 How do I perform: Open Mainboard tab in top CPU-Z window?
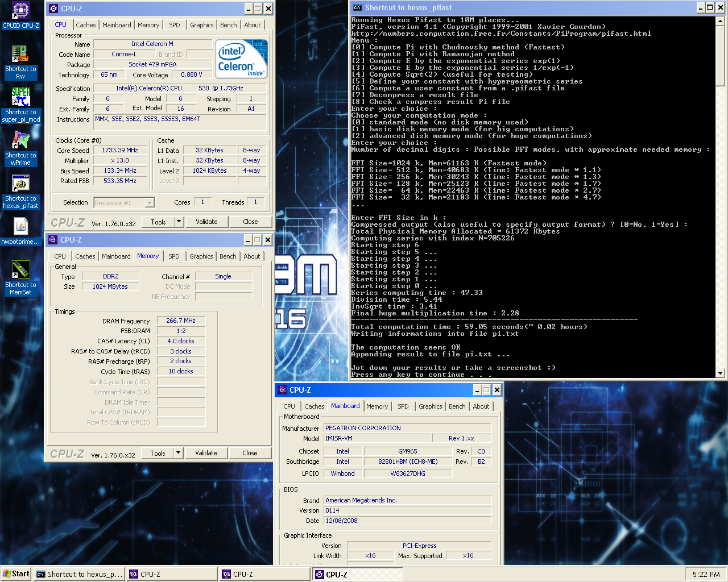[117, 25]
